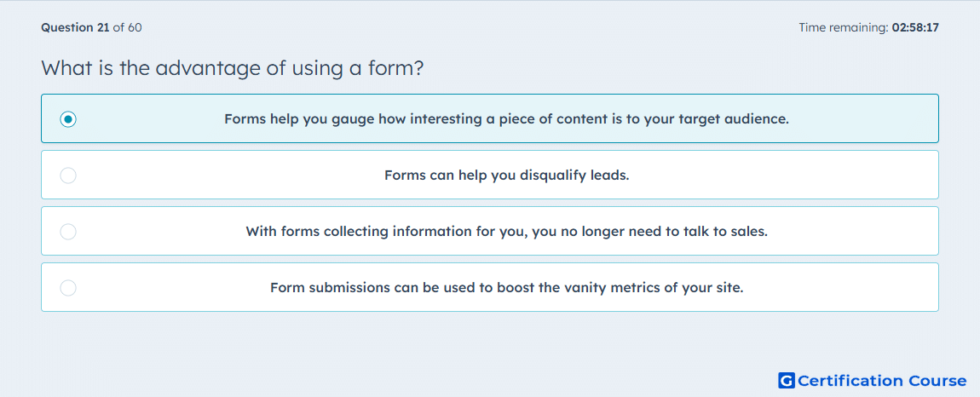Screen dimensions: 980x397
Task: Choose answer text "Forms can help you disqualify leads."
Action: tap(506, 175)
